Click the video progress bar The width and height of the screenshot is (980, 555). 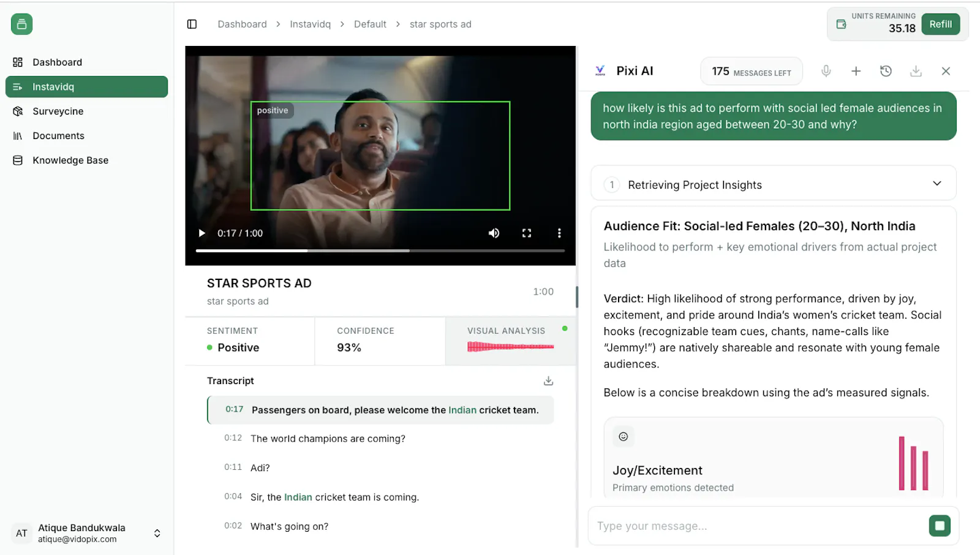pyautogui.click(x=380, y=251)
